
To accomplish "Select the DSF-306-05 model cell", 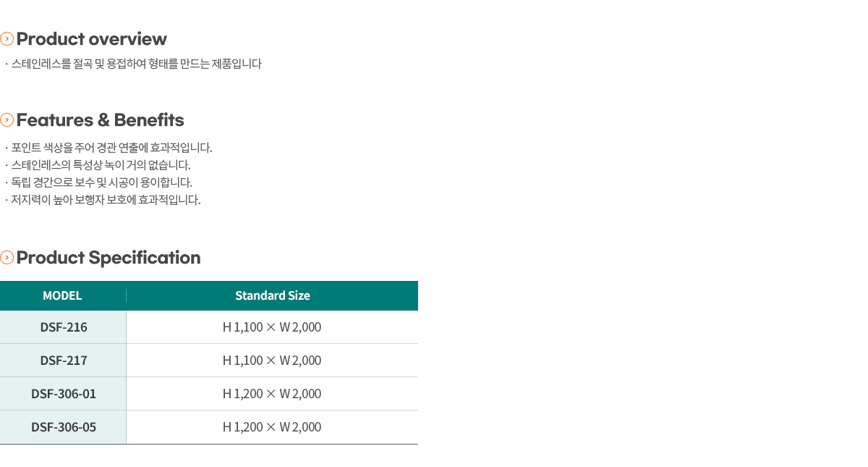I will pyautogui.click(x=63, y=427).
